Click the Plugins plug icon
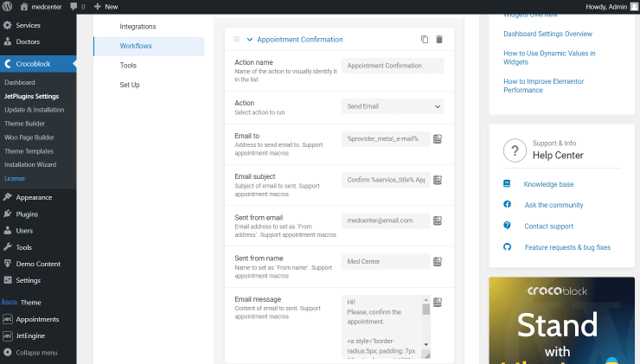The width and height of the screenshot is (640, 364). pos(7,214)
